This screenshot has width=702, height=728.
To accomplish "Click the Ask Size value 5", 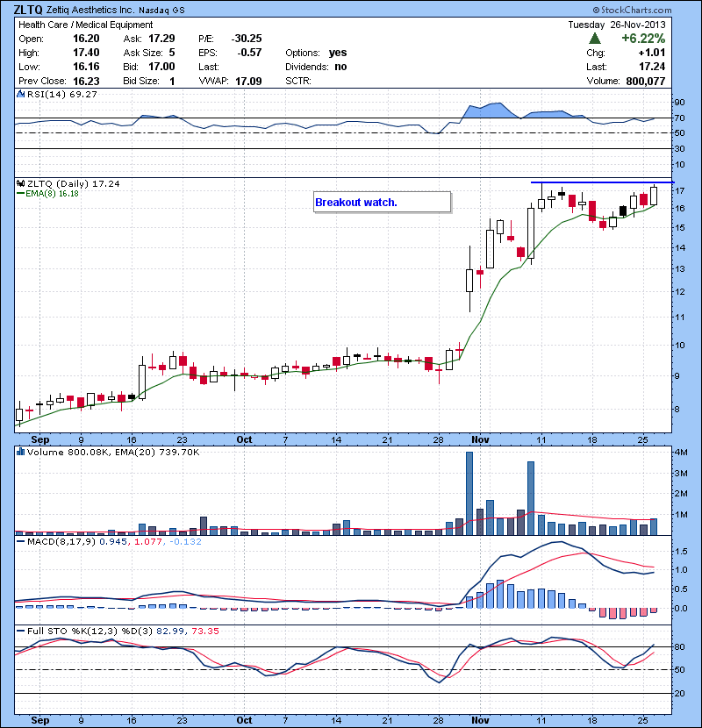I will click(172, 53).
